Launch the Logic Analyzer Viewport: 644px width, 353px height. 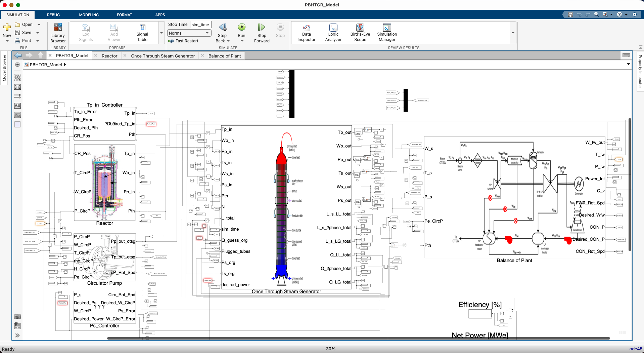[333, 32]
